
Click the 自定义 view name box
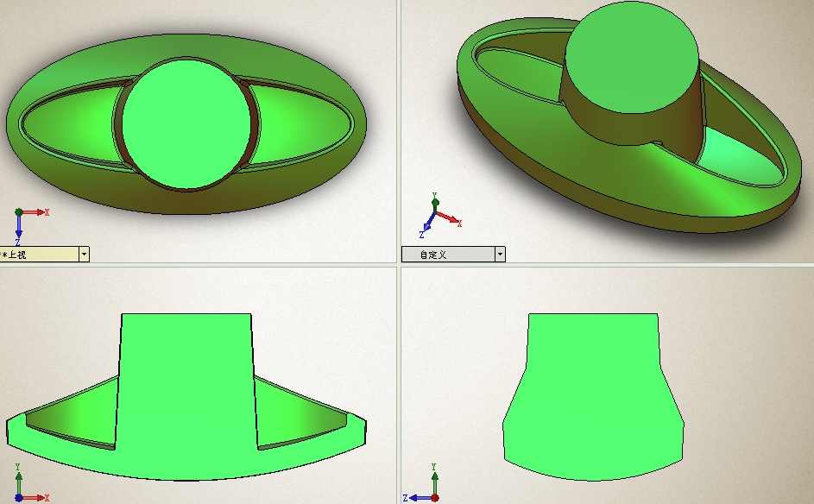coord(448,255)
